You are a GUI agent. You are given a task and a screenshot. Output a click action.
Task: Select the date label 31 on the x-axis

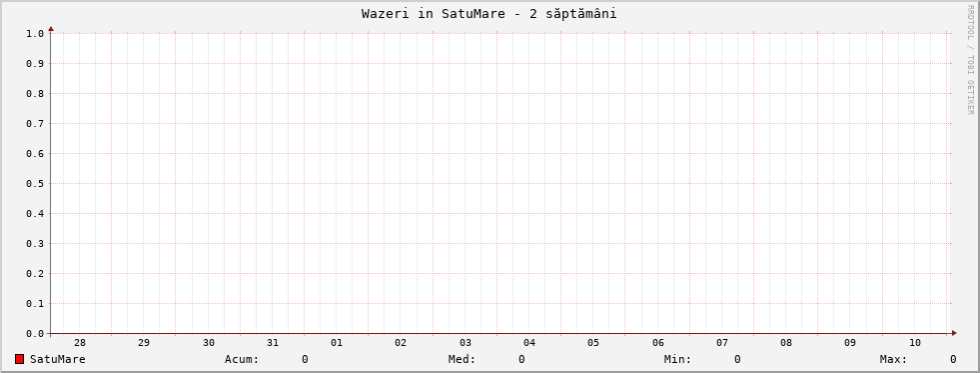point(273,343)
